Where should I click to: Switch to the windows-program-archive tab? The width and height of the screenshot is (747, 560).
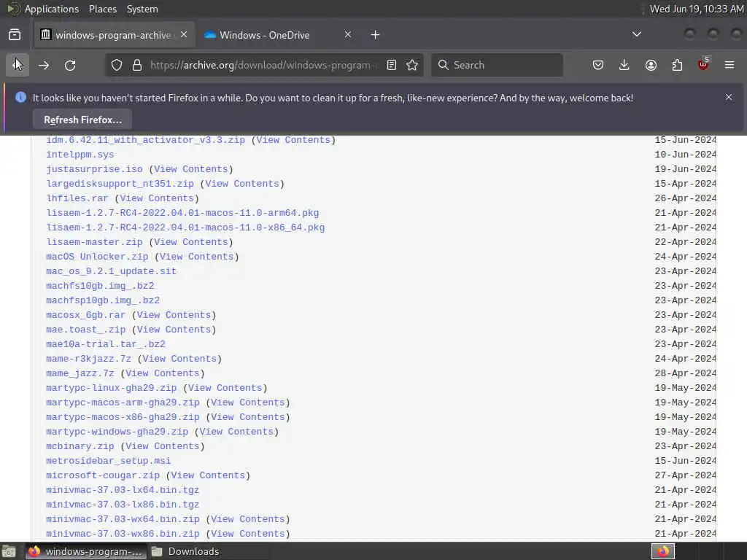pos(115,35)
